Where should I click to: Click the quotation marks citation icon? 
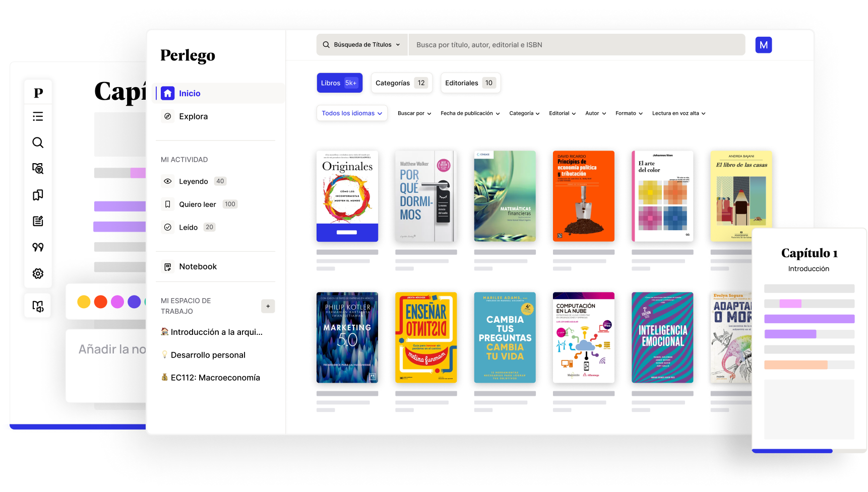(x=38, y=247)
